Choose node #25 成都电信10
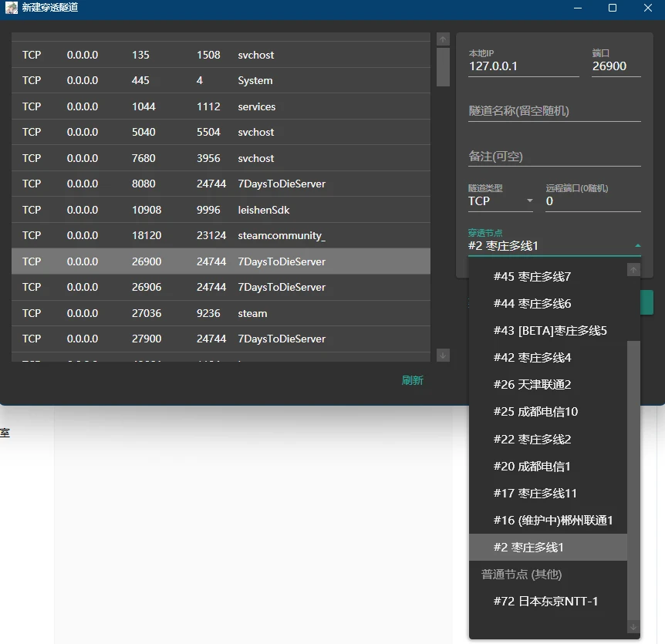665x644 pixels. tap(548, 412)
